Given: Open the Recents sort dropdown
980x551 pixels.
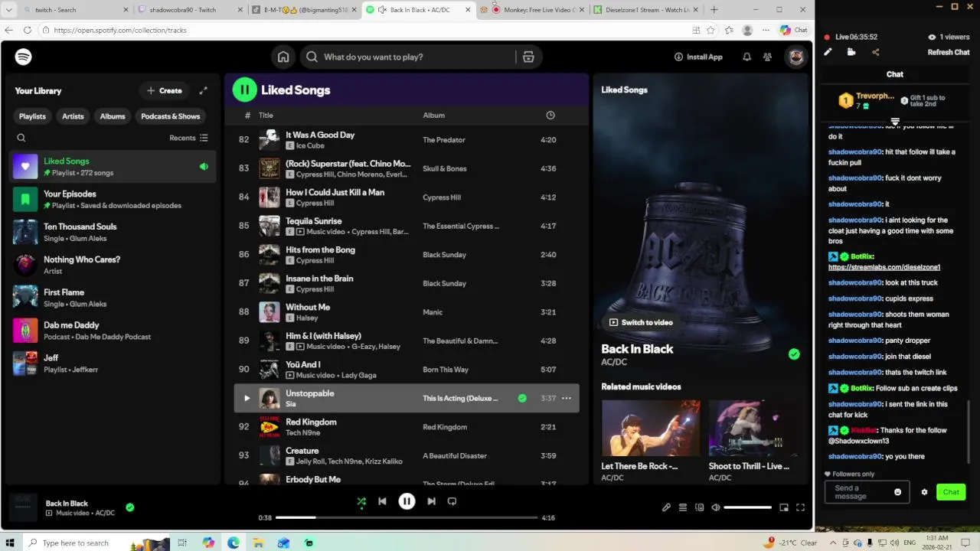Looking at the screenshot, I should pyautogui.click(x=188, y=138).
